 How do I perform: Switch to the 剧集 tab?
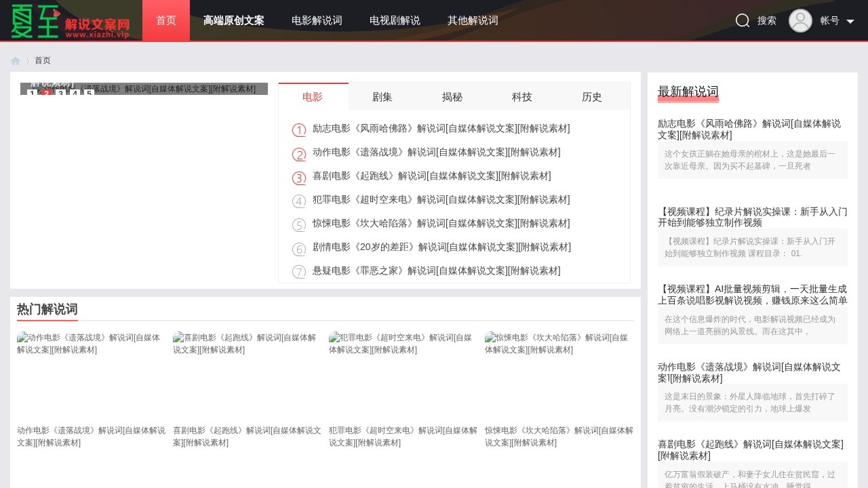(382, 96)
